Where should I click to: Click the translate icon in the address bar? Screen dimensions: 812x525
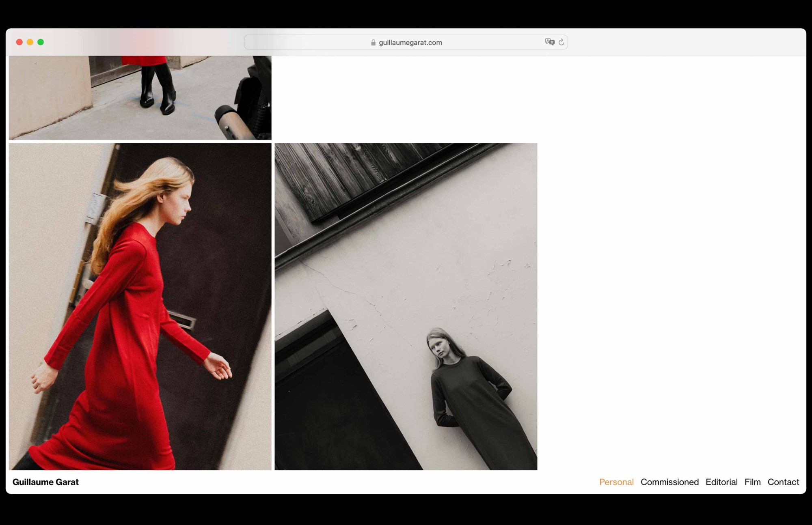549,42
